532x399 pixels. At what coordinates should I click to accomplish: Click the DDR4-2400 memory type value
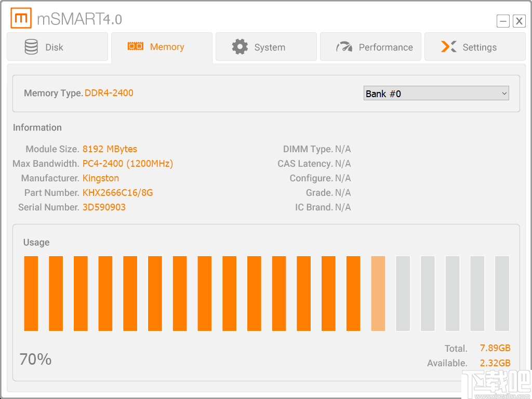[x=109, y=93]
